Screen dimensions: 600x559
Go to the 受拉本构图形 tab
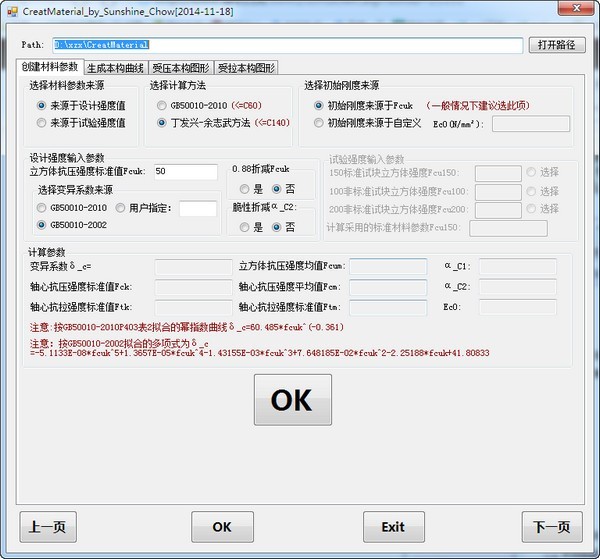click(246, 68)
